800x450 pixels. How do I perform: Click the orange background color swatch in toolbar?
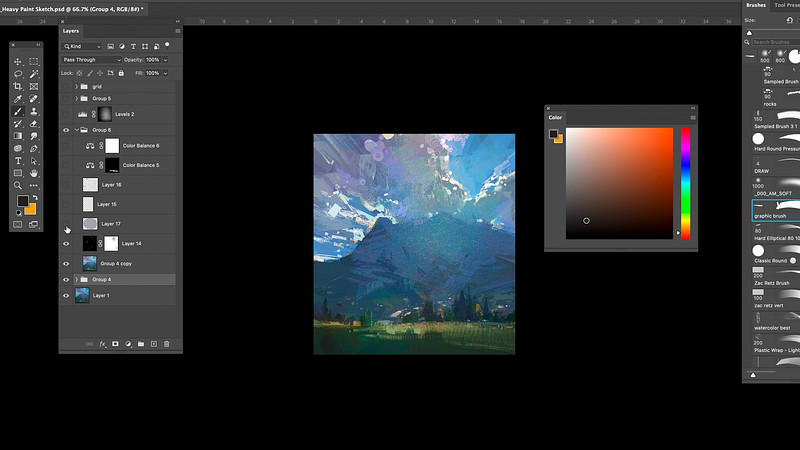pos(31,209)
